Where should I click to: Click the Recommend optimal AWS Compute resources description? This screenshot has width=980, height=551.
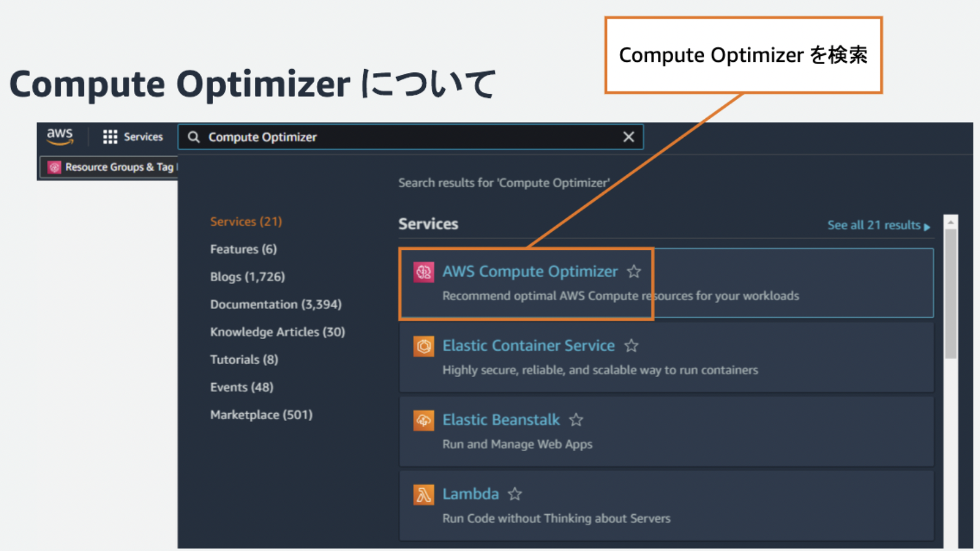pos(621,296)
